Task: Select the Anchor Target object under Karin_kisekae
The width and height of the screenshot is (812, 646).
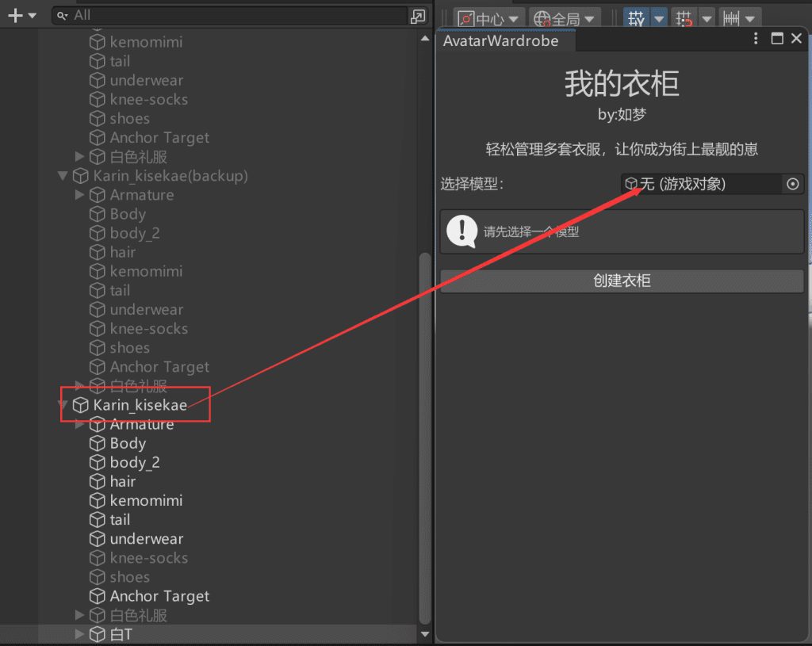Action: (159, 596)
